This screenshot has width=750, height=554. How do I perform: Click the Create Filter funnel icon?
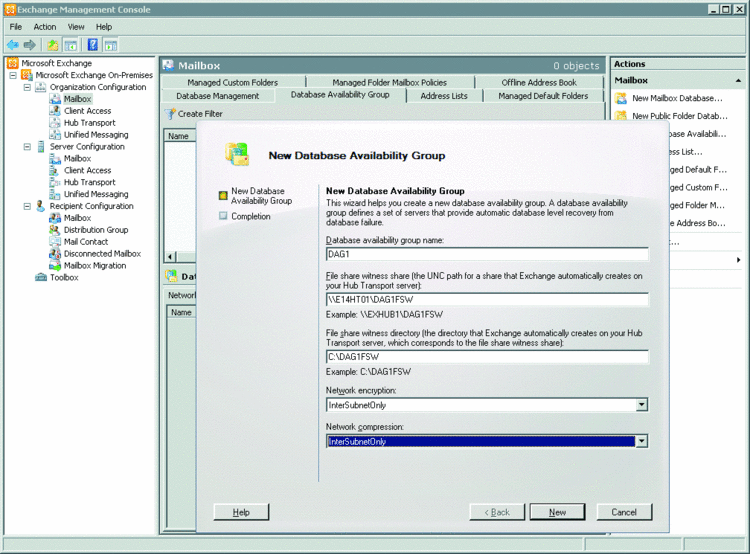pyautogui.click(x=170, y=114)
